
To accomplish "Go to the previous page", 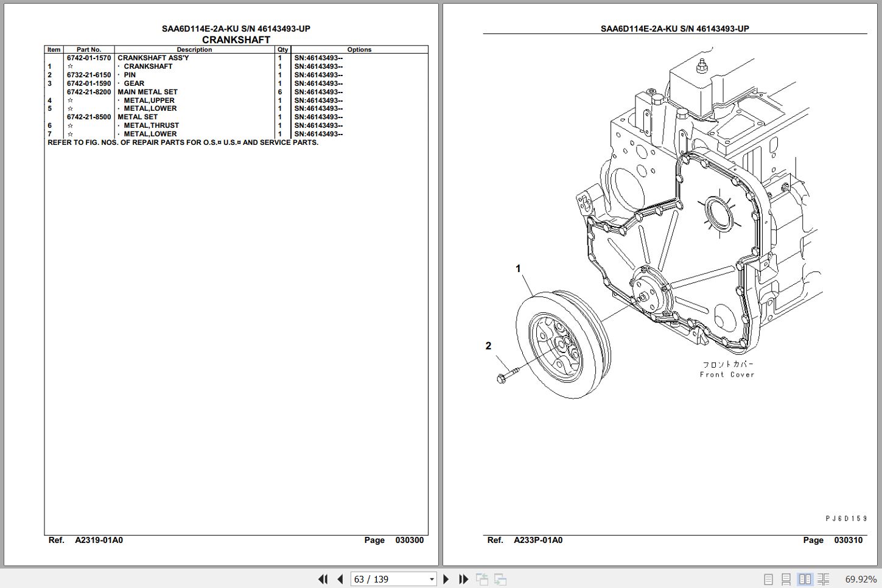I will tap(340, 579).
